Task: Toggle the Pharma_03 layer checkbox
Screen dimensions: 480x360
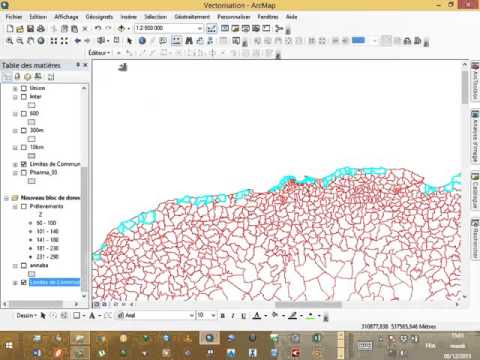Action: tap(24, 173)
